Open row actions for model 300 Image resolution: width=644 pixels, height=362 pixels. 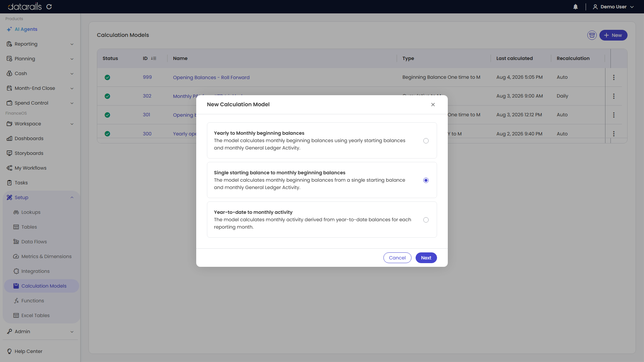coord(614,134)
